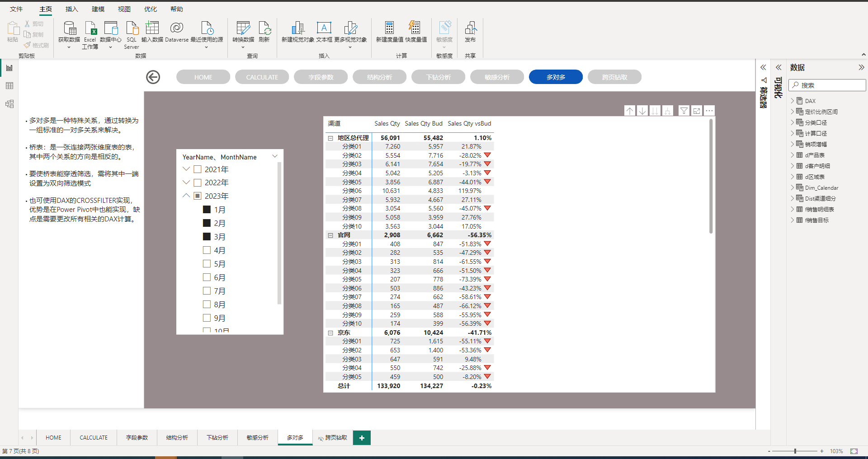Switch to the 跨页钻取 page tab
The width and height of the screenshot is (868, 459).
(x=333, y=438)
